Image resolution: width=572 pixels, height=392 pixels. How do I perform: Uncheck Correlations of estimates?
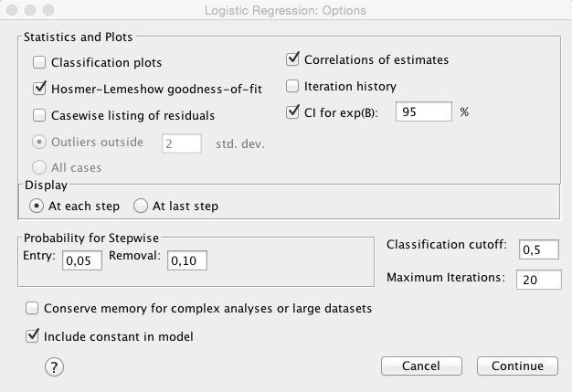[292, 59]
